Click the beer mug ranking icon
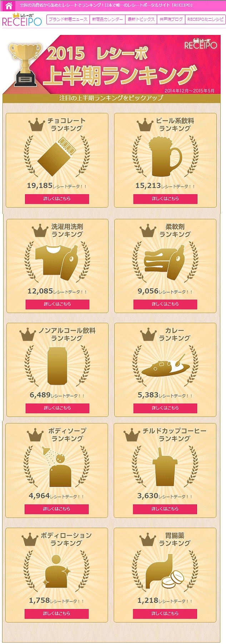This screenshot has height=644, width=226. pyautogui.click(x=165, y=157)
